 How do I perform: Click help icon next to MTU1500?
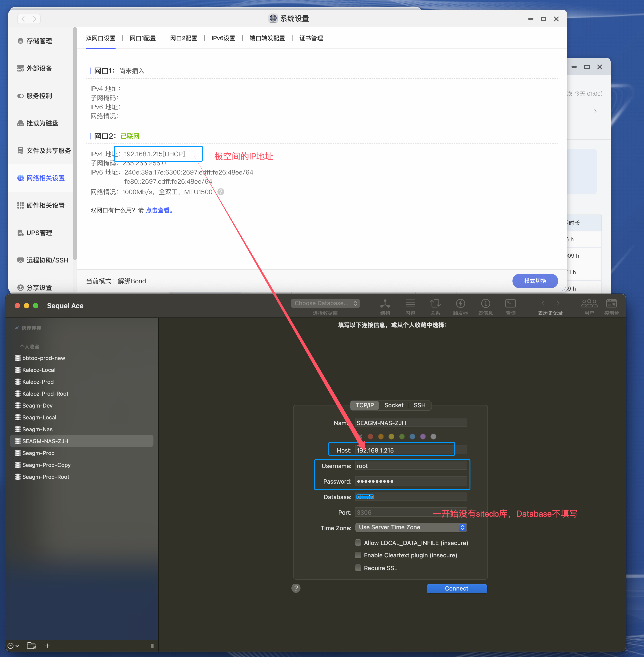[x=221, y=192]
